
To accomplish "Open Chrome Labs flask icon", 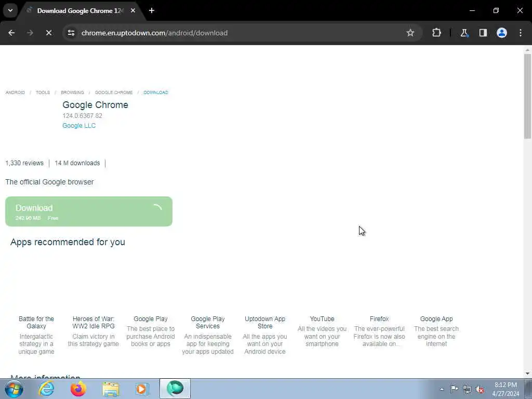I will point(464,33).
